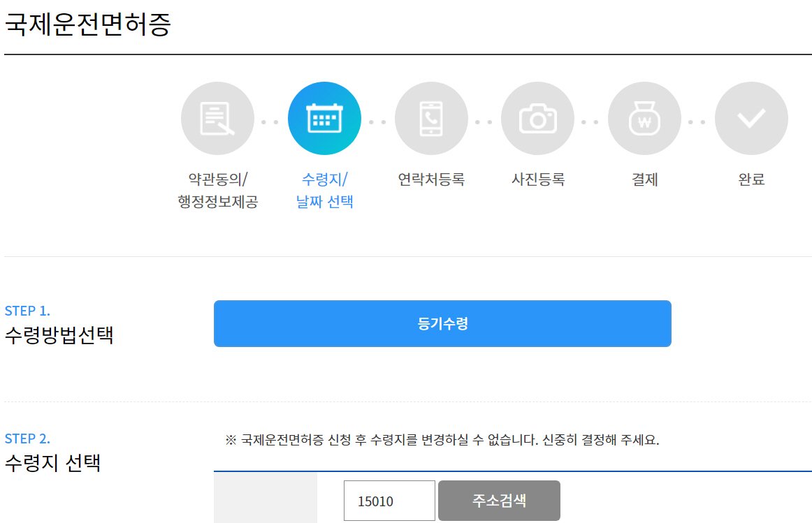Click the terms agreement document icon
Viewport: 812px width, 523px height.
click(217, 119)
